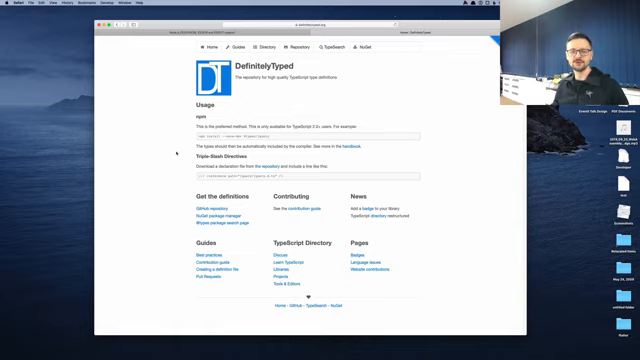This screenshot has height=360, width=640.
Task: Open Tools & Editors link
Action: [x=287, y=284]
